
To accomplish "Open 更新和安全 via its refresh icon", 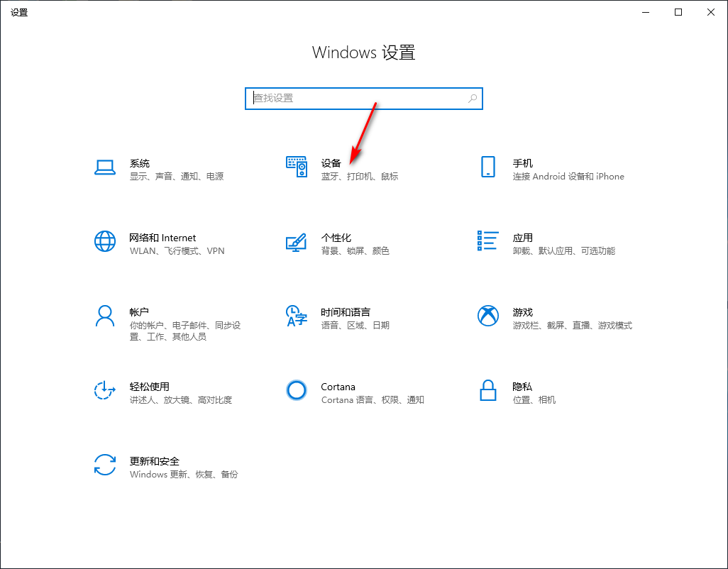I will [x=105, y=465].
